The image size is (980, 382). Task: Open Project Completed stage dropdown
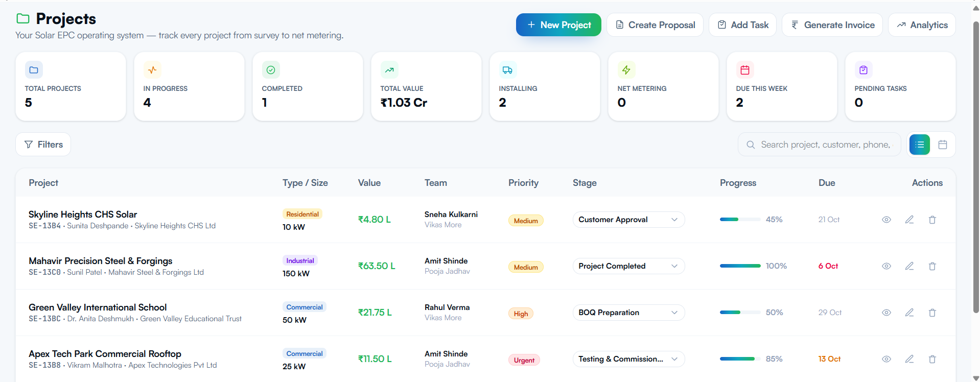[628, 266]
